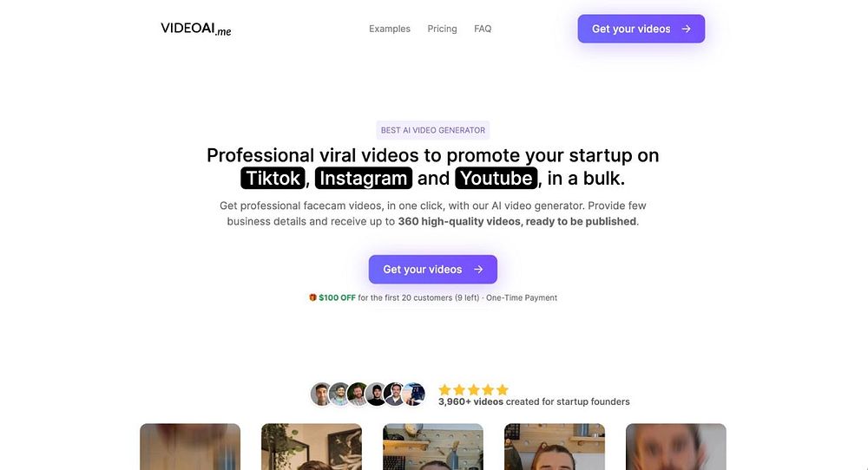The width and height of the screenshot is (868, 470).
Task: Open the middle video thumbnail with pegboard
Action: click(433, 447)
